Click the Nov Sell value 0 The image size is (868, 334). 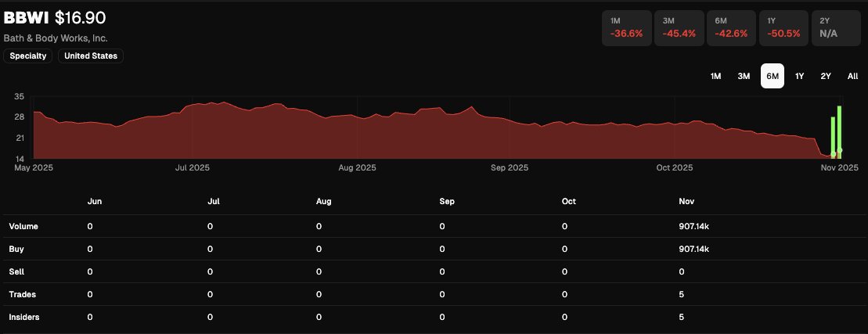(682, 271)
